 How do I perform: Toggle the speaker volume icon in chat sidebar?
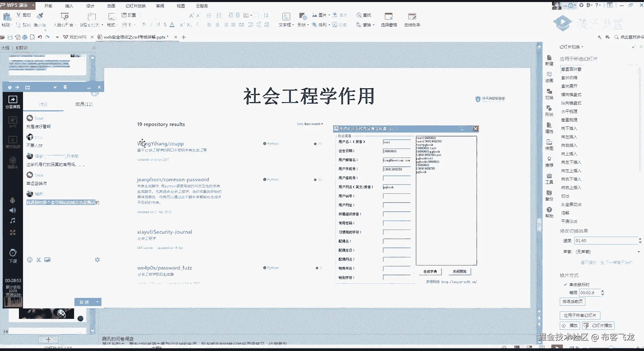coord(13,210)
